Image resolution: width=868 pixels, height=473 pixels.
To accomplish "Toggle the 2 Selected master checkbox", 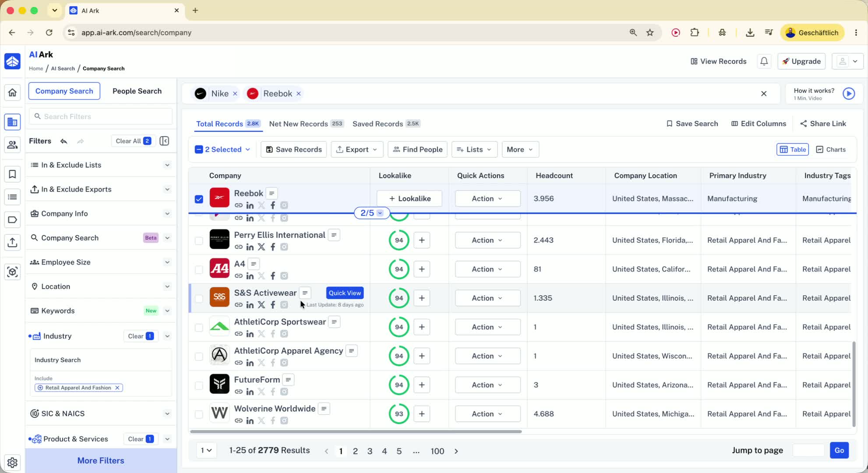I will click(x=199, y=149).
